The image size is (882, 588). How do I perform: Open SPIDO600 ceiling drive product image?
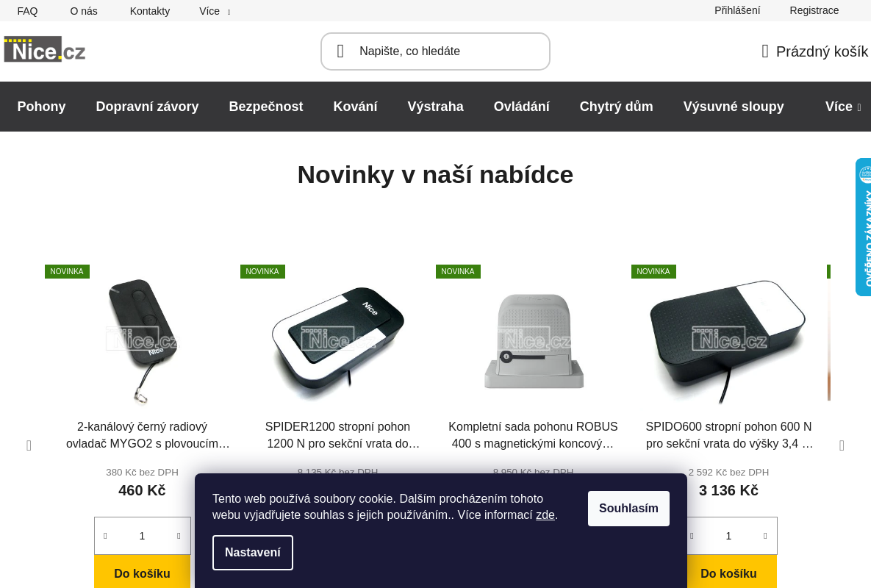pos(728,340)
